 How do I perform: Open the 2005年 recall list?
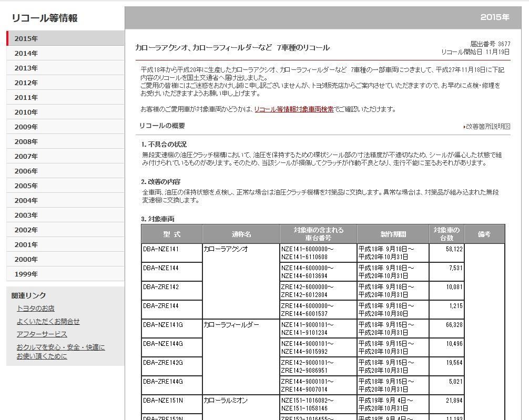(x=65, y=186)
